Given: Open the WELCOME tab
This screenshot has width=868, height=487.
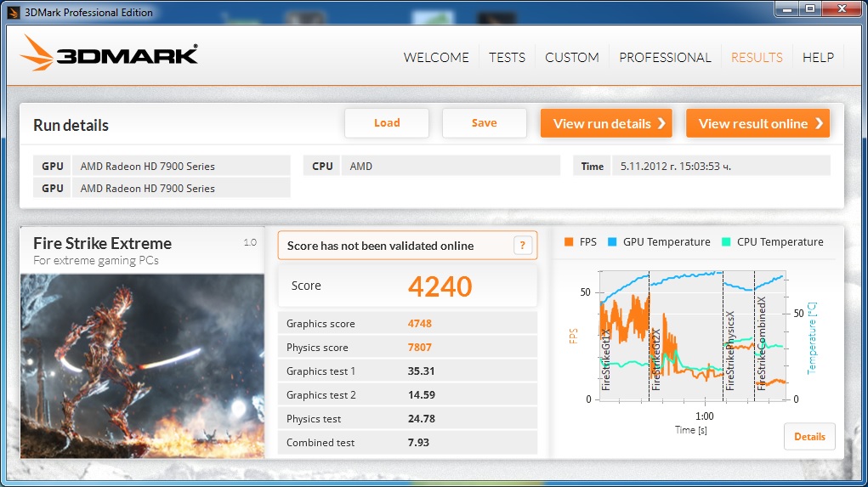Looking at the screenshot, I should click(x=435, y=58).
